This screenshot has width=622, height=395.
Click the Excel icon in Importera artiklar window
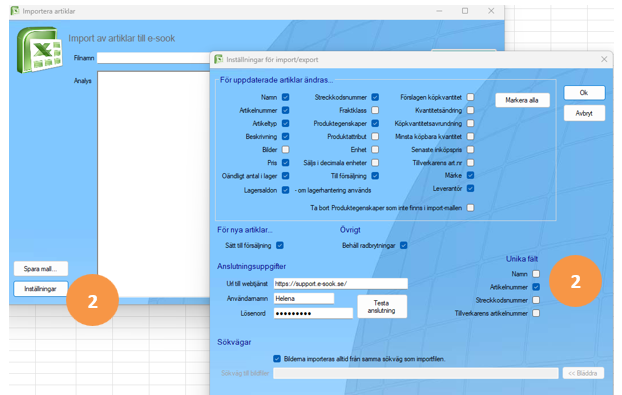point(40,50)
